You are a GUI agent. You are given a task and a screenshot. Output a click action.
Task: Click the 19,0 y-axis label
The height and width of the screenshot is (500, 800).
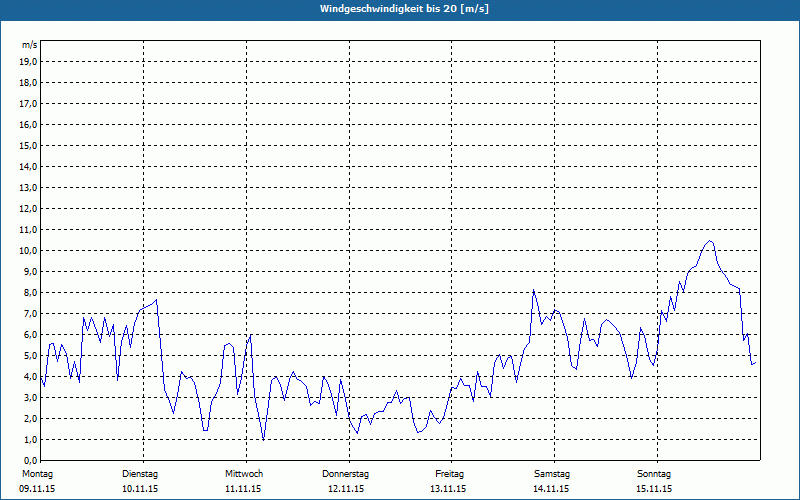pos(27,62)
